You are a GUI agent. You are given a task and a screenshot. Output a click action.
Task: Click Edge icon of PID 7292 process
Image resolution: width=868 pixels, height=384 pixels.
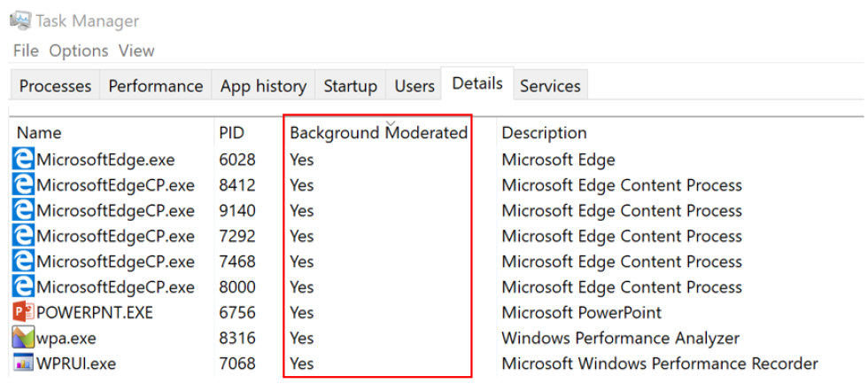(24, 236)
